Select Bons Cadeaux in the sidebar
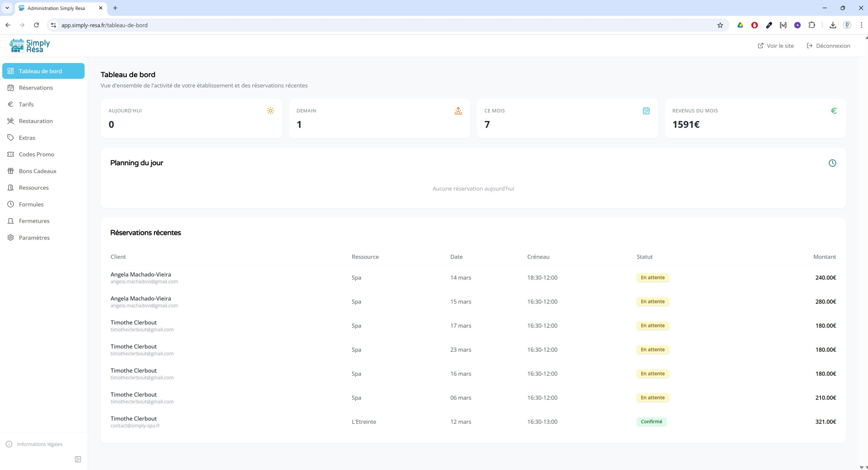 click(37, 171)
